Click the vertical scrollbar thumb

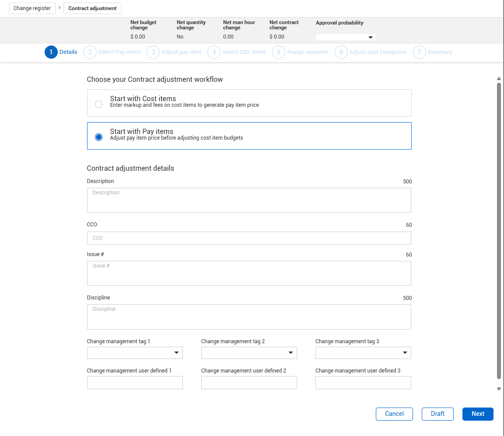pyautogui.click(x=499, y=230)
